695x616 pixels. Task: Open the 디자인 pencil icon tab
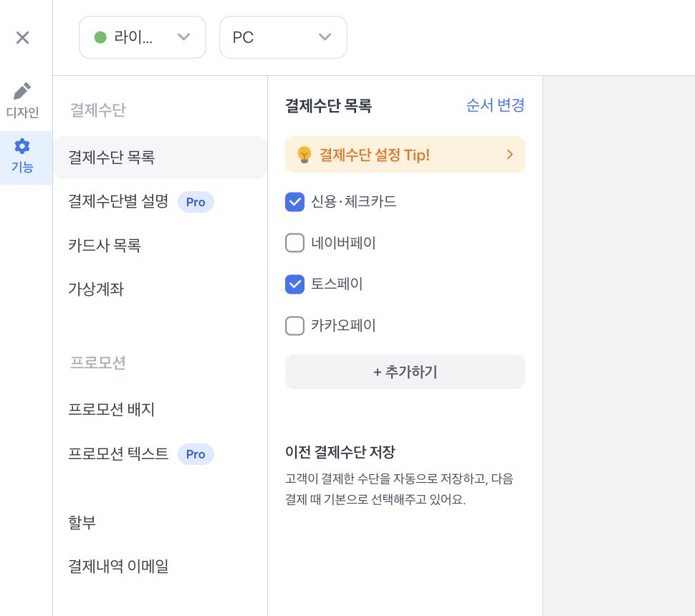tap(22, 100)
